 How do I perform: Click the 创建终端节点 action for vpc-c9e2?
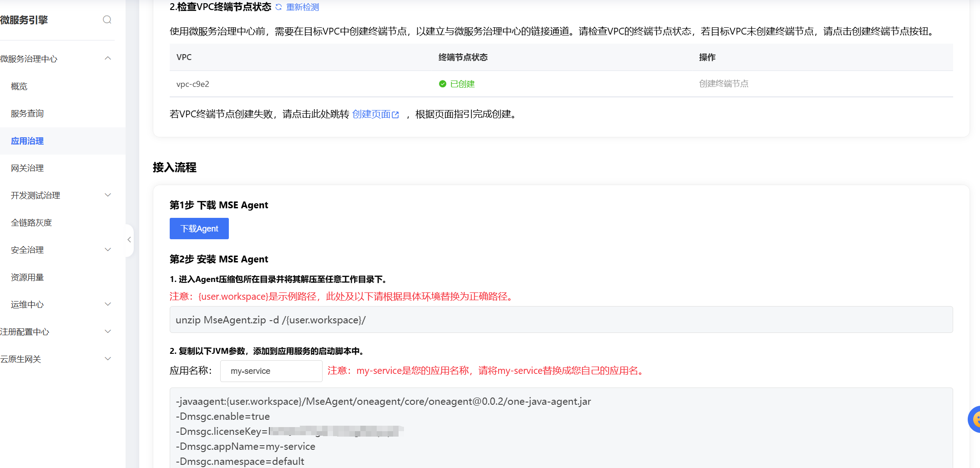click(x=724, y=84)
